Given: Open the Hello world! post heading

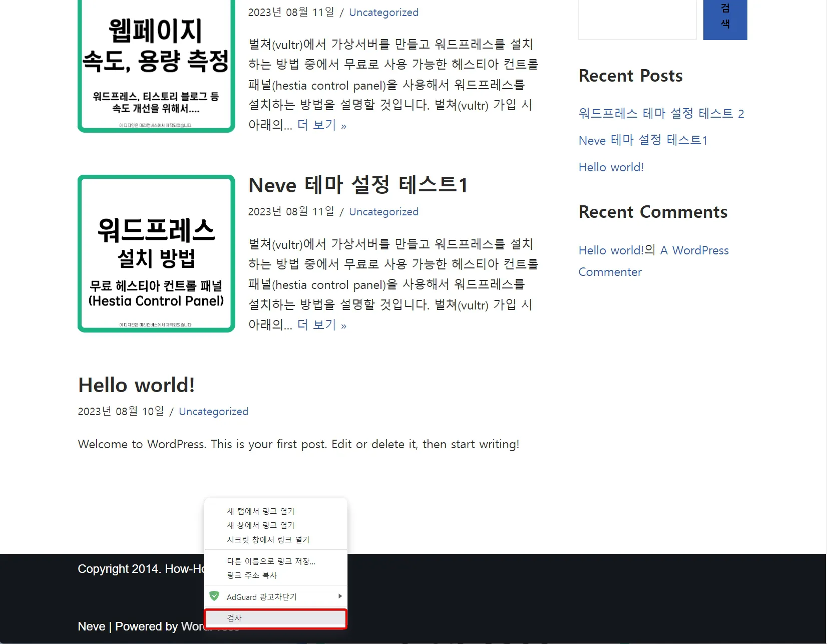Looking at the screenshot, I should point(136,385).
